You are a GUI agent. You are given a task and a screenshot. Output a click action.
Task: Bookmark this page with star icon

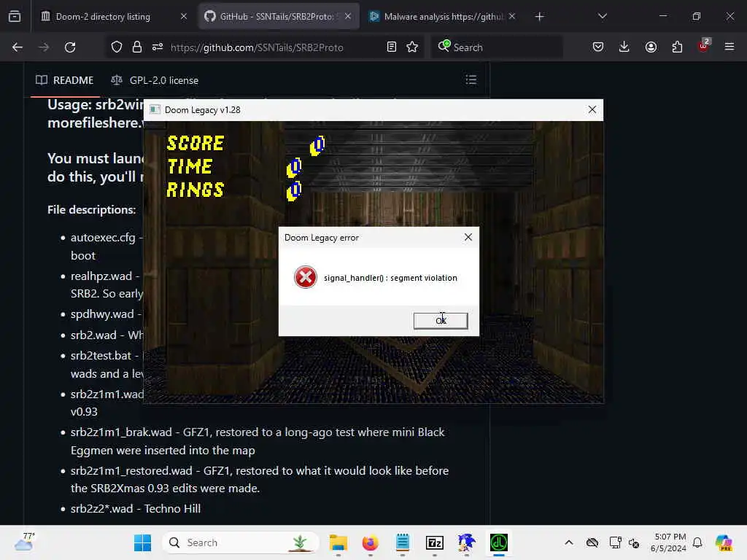tap(413, 47)
